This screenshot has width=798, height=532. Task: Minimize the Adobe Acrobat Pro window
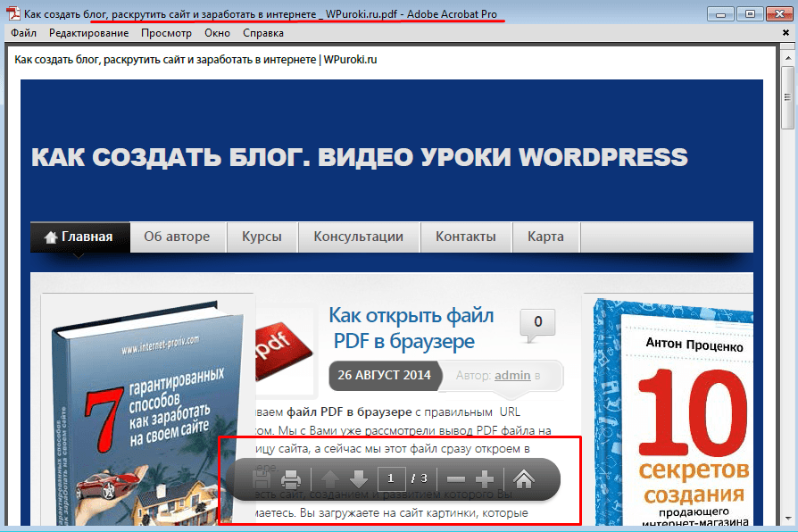[720, 13]
